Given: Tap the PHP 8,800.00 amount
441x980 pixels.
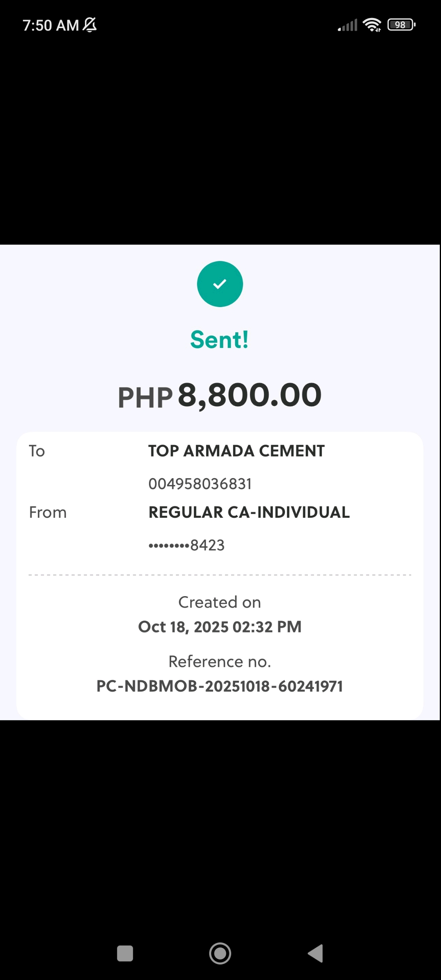Looking at the screenshot, I should click(x=220, y=396).
